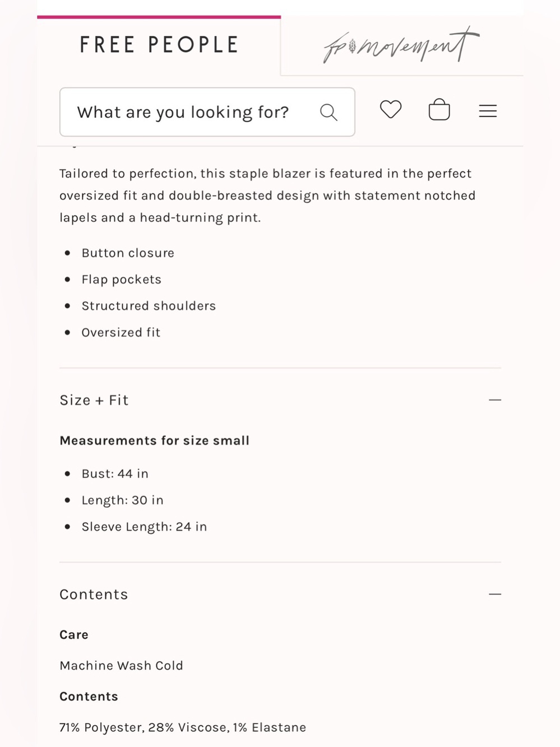Click the search magnifying glass icon
Screen dimensions: 560x747
click(328, 112)
